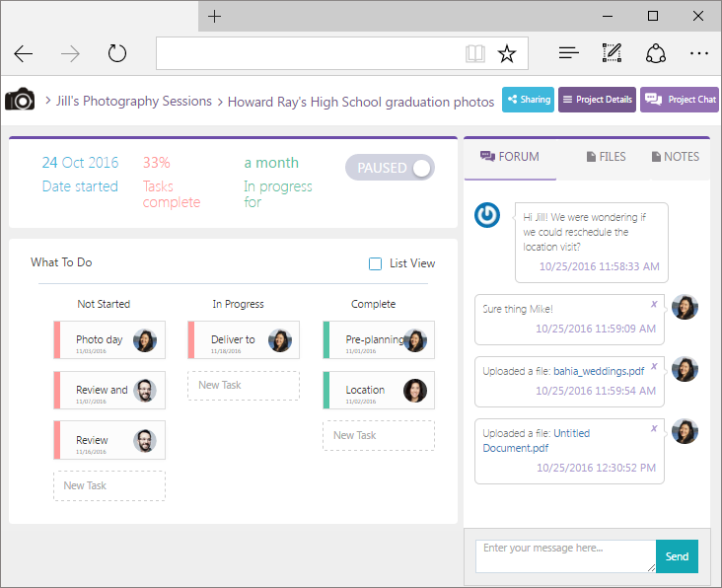
Task: Click the '33%' tasks complete value
Action: tap(157, 163)
